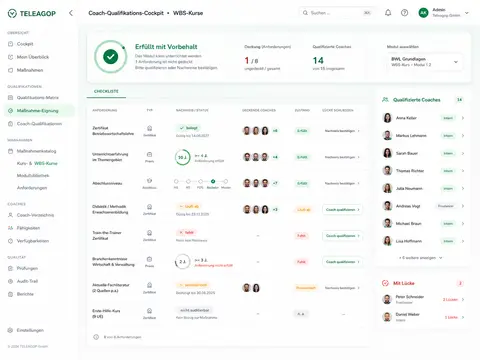Click the type icon for Abschlussniveau row
Viewport: 480px width, 360px height.
(149, 180)
